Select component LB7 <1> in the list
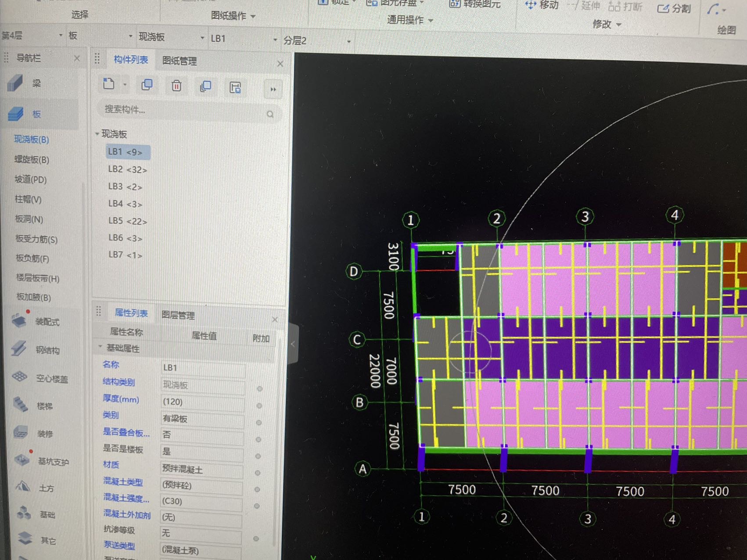747x560 pixels. 125,255
